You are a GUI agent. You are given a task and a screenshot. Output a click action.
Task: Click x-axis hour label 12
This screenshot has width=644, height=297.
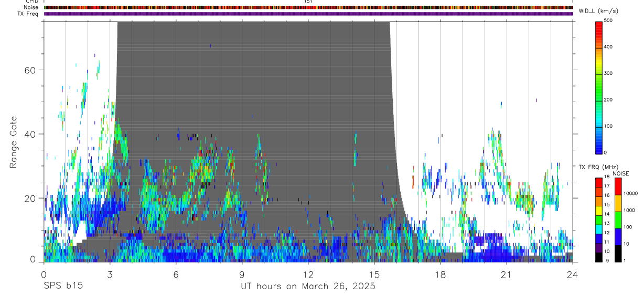coord(308,274)
